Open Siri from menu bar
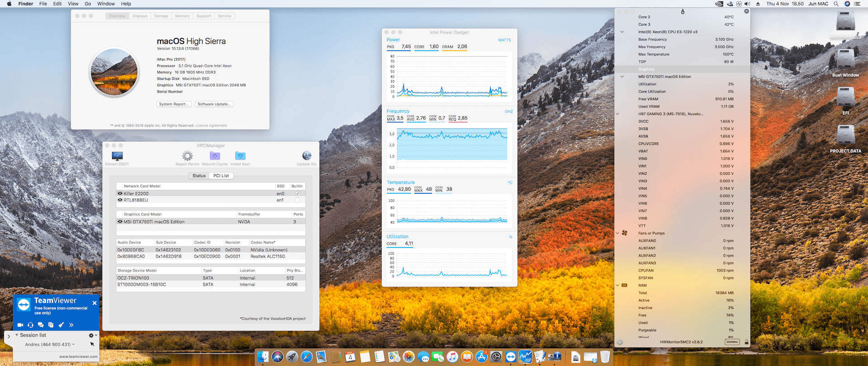 tap(847, 4)
